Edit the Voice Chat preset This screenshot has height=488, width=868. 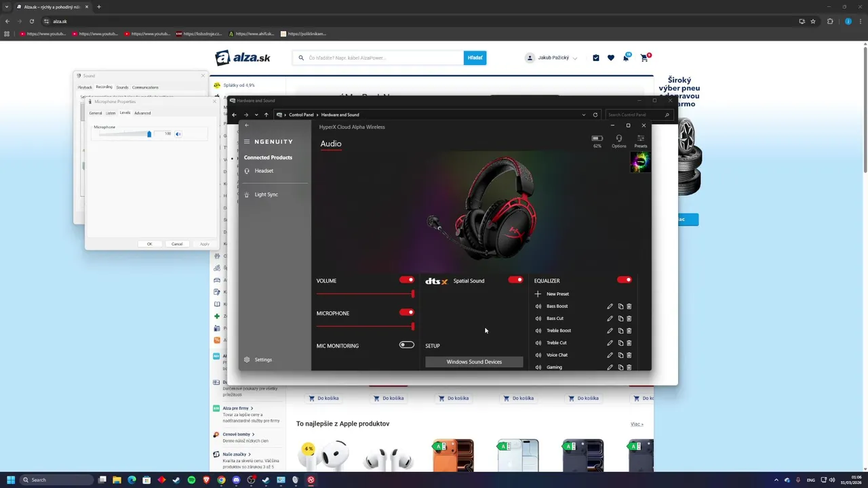pos(610,355)
